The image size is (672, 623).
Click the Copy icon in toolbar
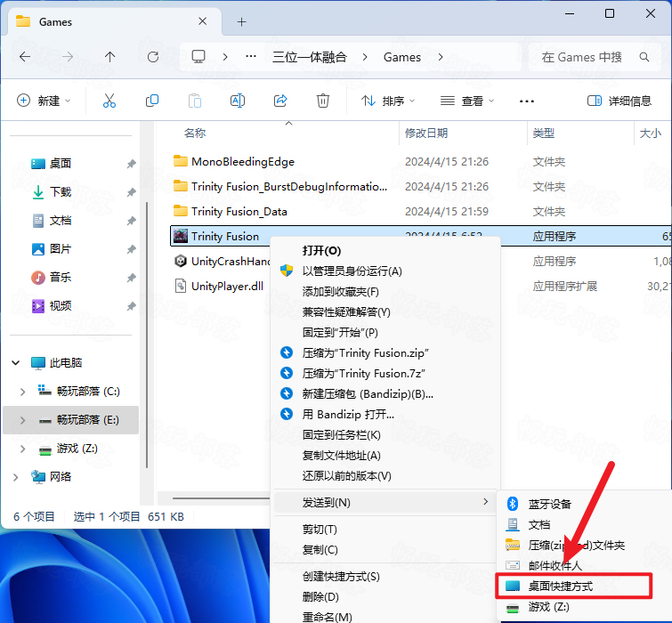pyautogui.click(x=151, y=101)
